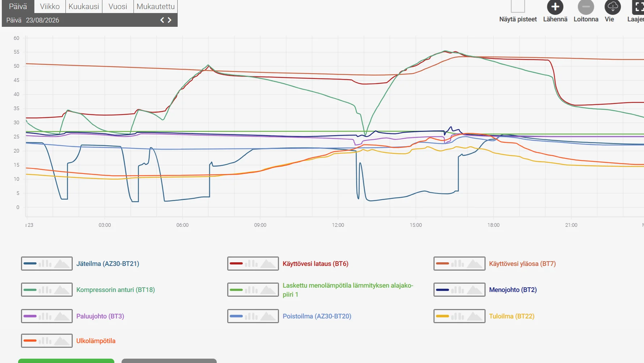Toggle Laskettu menolämpötila legend box
Viewport: 644px width, 363px height.
(253, 290)
